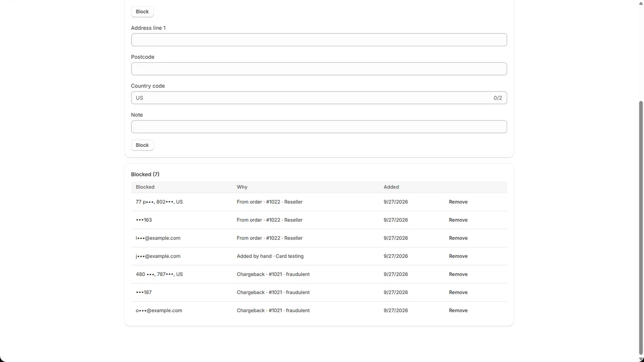Click the 0/2 character counter
This screenshot has width=644, height=362.
[498, 98]
